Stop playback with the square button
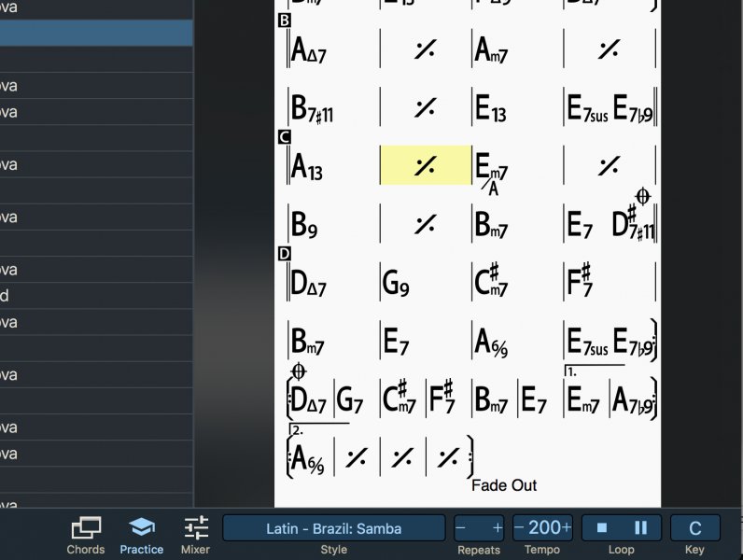743x560 pixels. (602, 527)
